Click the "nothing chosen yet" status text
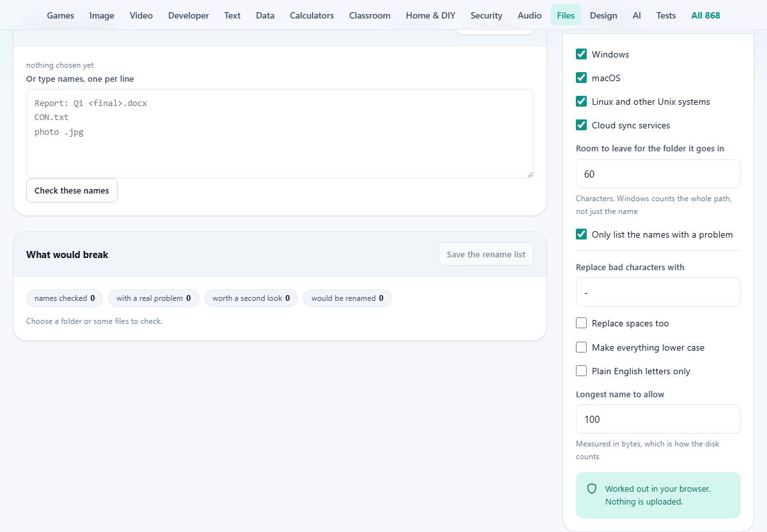This screenshot has height=532, width=767. 60,65
